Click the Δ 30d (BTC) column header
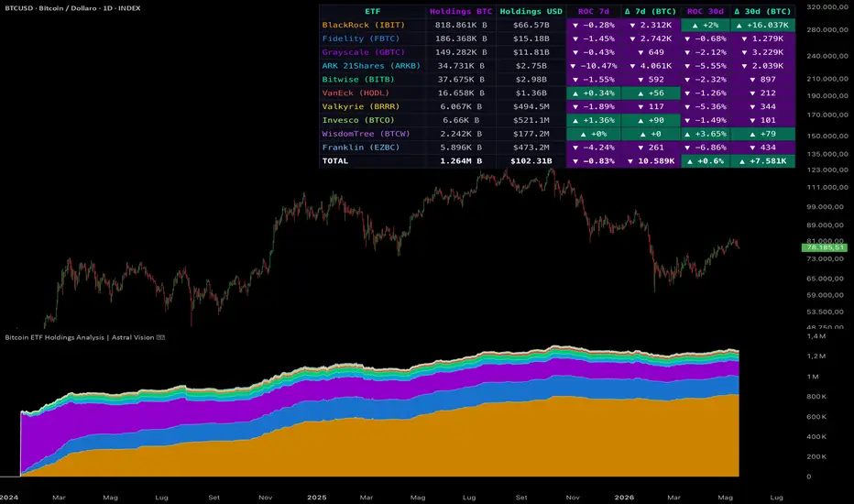This screenshot has height=504, width=854. (762, 11)
